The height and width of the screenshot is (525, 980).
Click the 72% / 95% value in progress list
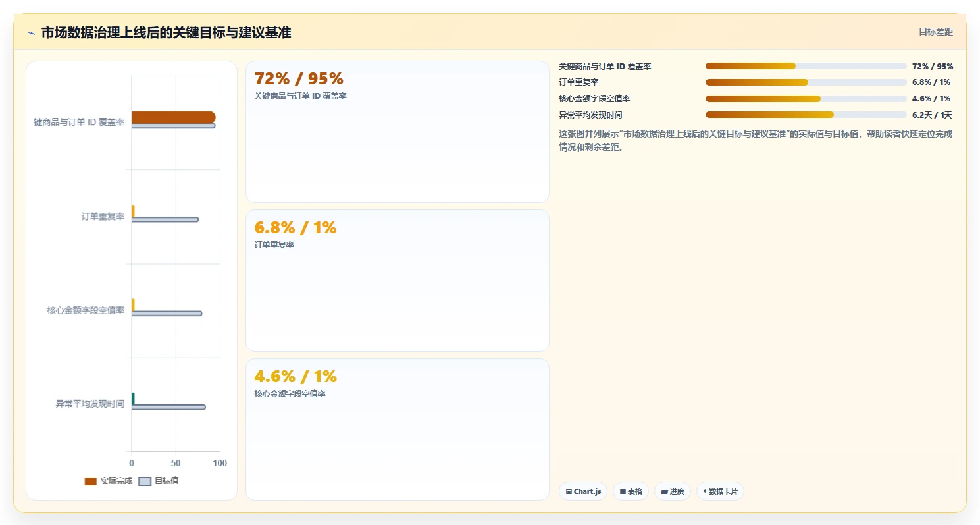[x=933, y=66]
